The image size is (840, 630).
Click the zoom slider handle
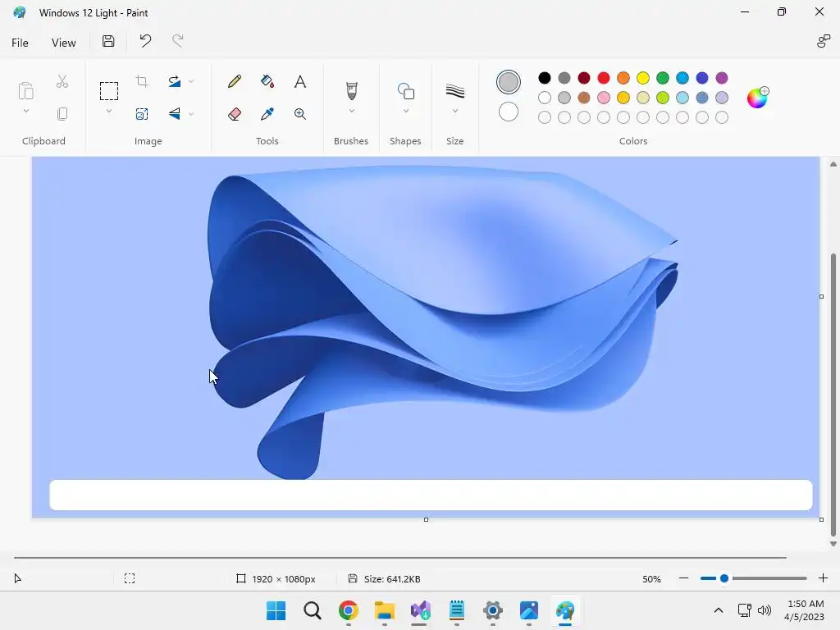[x=724, y=578]
